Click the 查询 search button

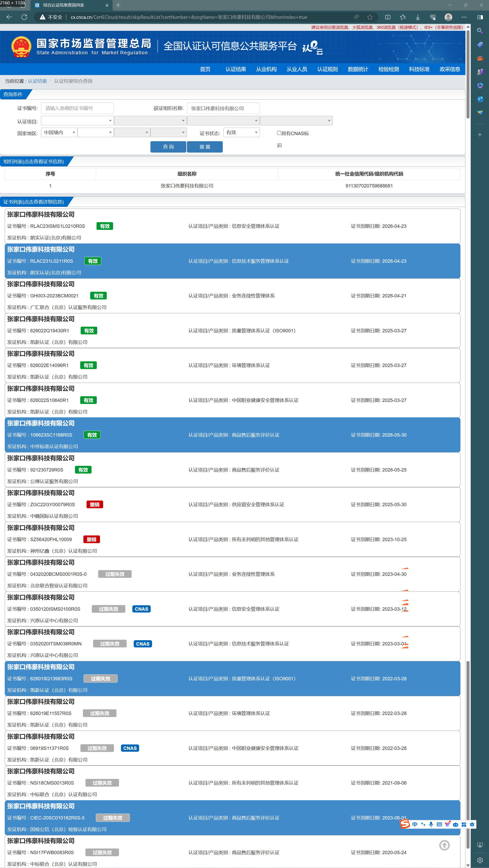coord(168,147)
